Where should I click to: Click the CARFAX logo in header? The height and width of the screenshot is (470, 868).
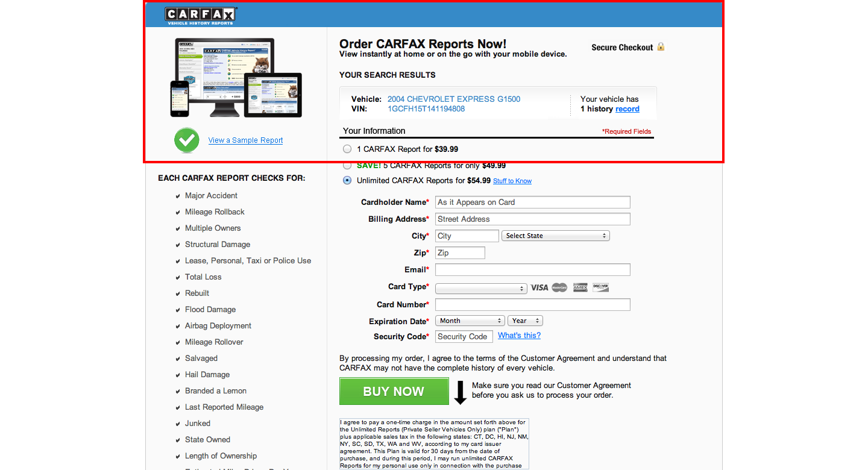click(201, 16)
